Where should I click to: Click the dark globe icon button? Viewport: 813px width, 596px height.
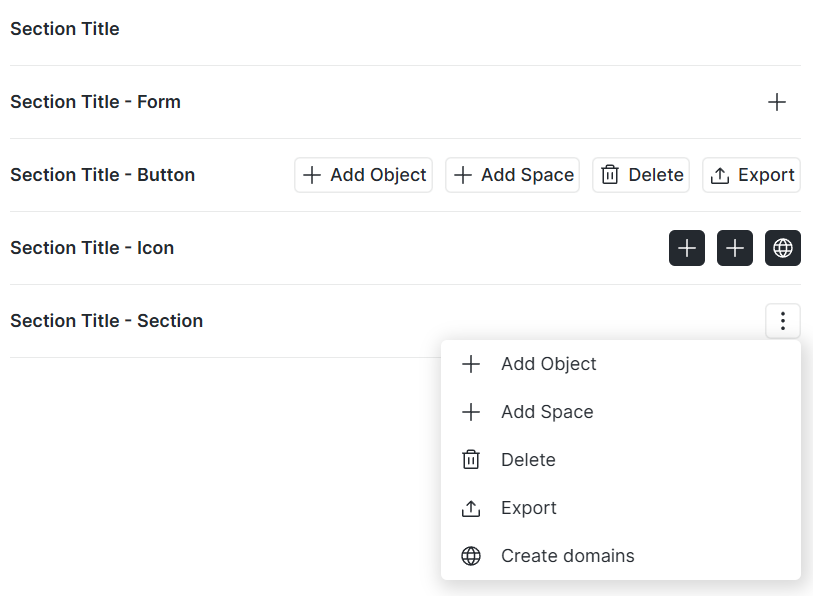783,248
